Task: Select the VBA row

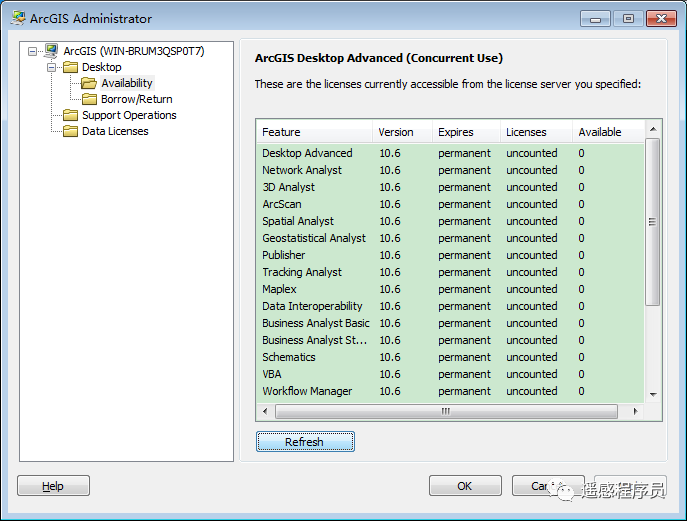Action: (x=450, y=374)
